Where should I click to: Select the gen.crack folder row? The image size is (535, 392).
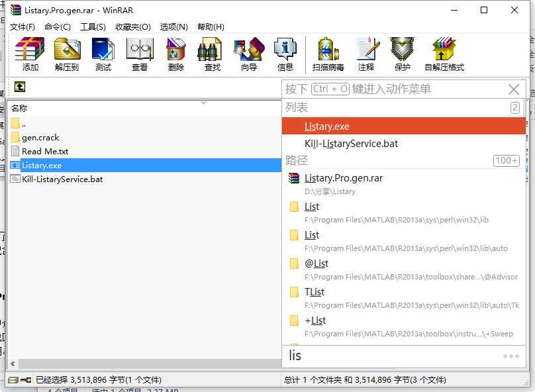click(x=144, y=137)
